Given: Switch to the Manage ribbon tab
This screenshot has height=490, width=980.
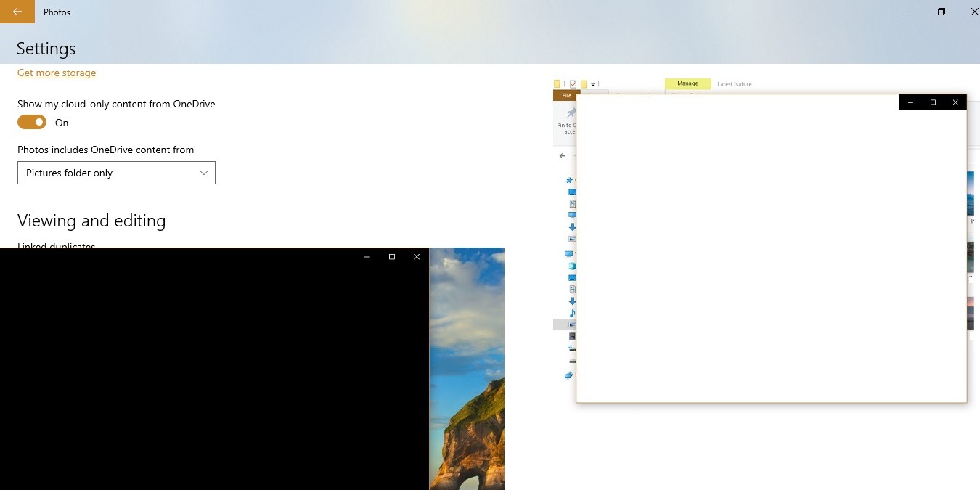Looking at the screenshot, I should (x=687, y=83).
